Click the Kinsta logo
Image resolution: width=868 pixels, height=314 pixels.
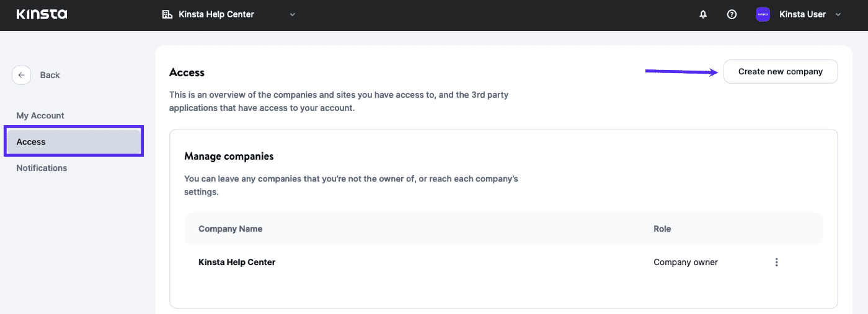click(x=42, y=14)
